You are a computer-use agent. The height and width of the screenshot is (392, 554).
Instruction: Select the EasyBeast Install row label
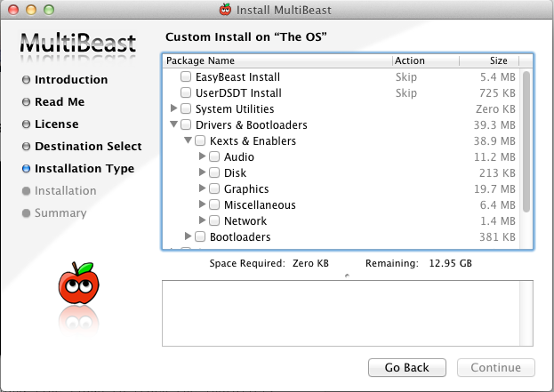point(237,77)
